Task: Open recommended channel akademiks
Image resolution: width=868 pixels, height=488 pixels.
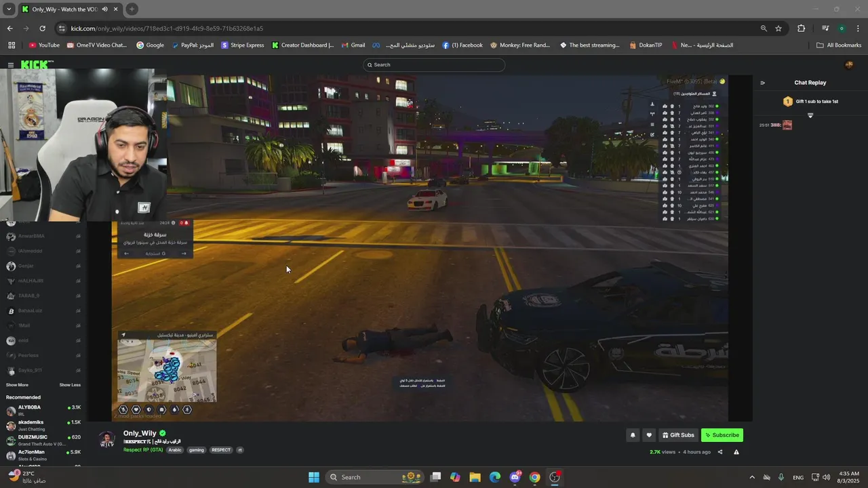Action: click(43, 425)
